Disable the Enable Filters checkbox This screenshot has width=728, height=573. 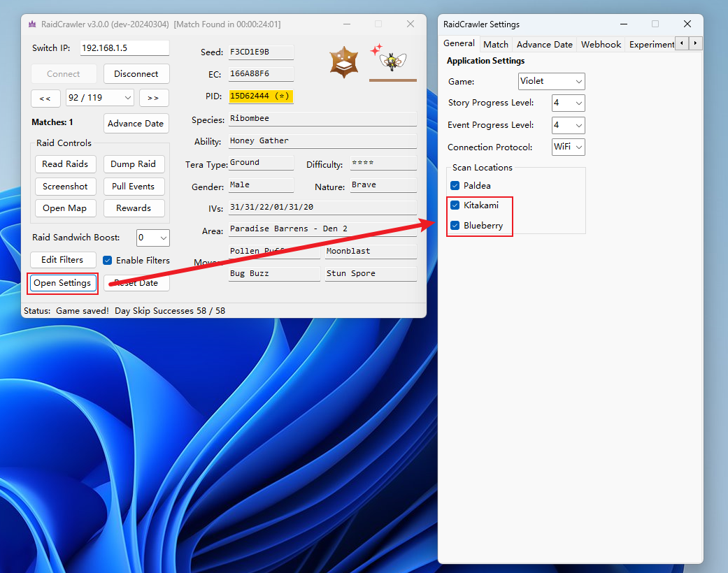pos(108,260)
